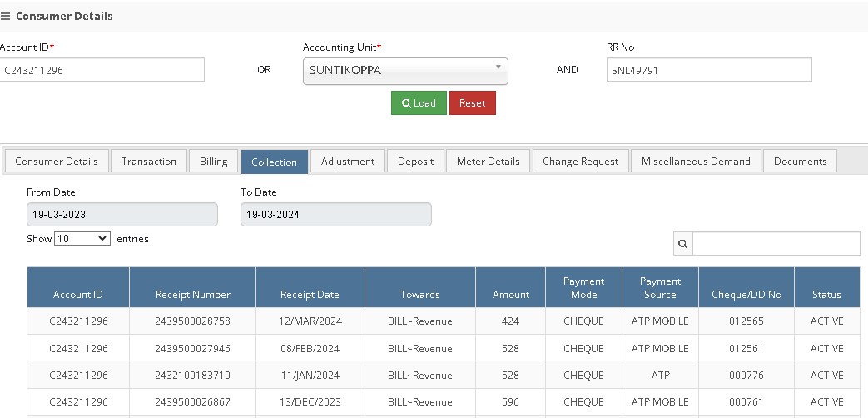Click cheque number 012561
The height and width of the screenshot is (418, 868).
746,348
